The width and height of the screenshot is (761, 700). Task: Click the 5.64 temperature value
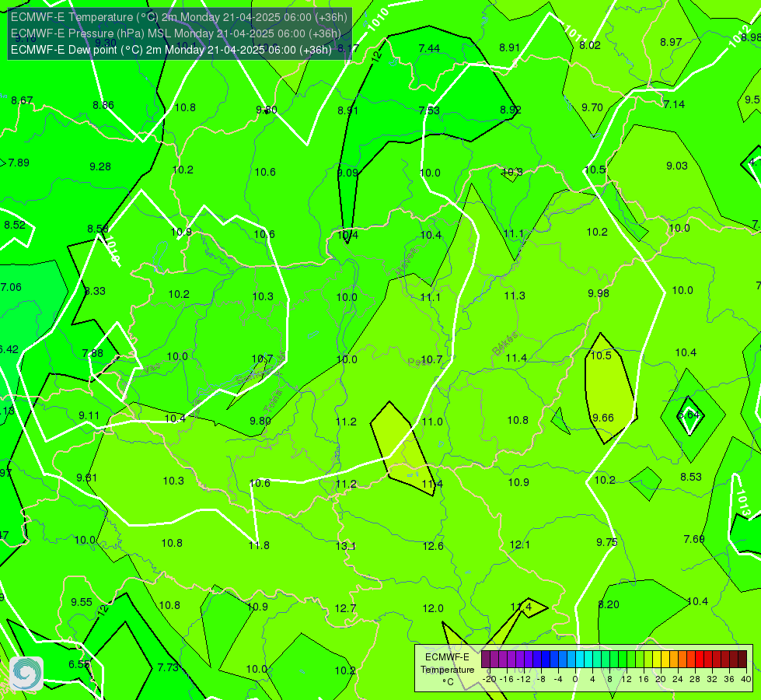688,415
